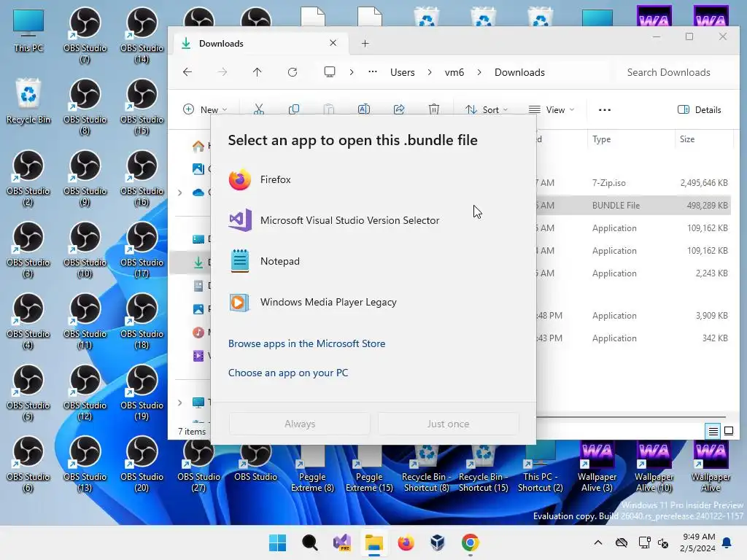
Task: Expand hidden breadcrumb path with ellipsis
Action: 373,72
